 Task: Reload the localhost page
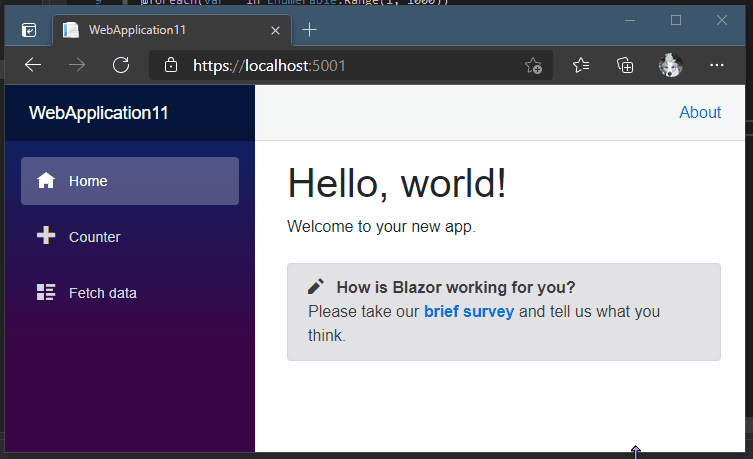(x=121, y=65)
